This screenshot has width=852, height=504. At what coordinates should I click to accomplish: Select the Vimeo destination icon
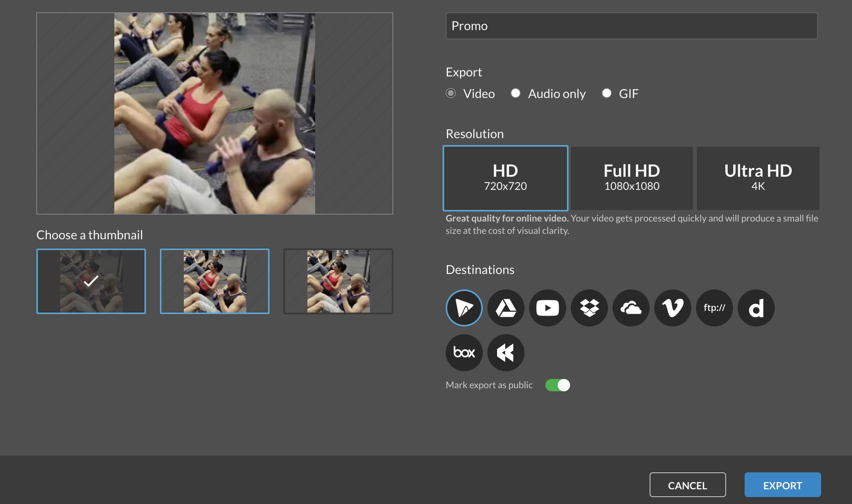pos(672,308)
